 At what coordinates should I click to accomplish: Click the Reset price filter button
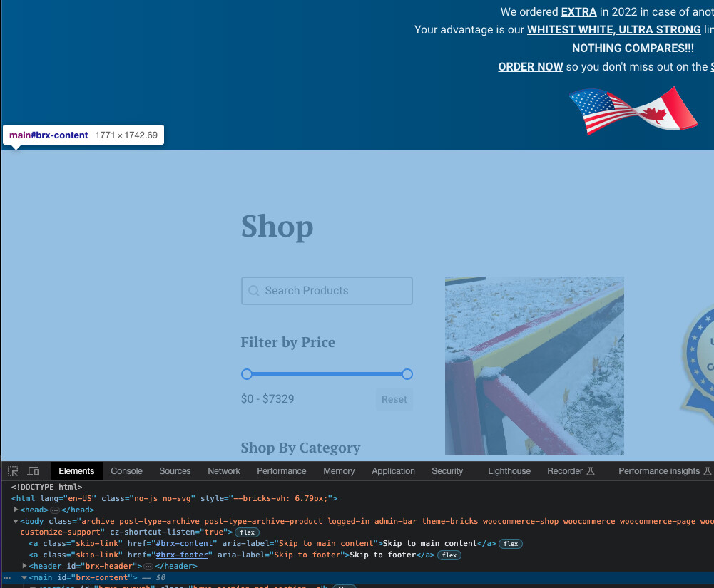point(394,399)
